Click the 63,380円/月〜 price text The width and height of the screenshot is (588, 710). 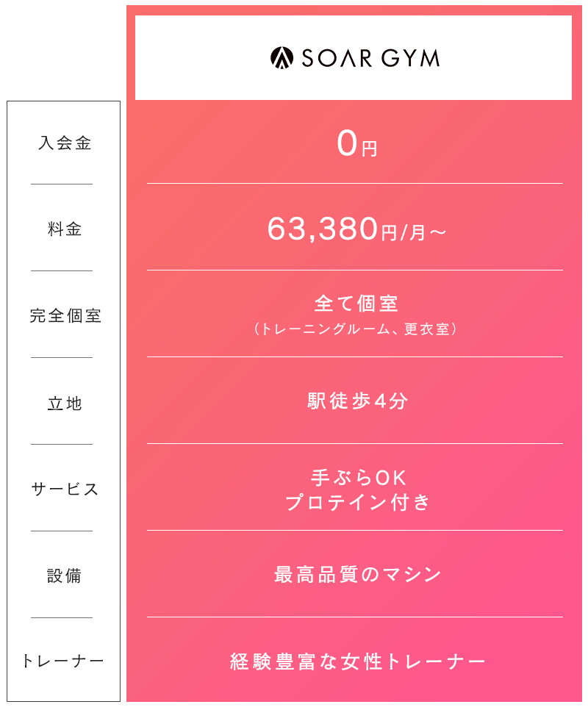tap(356, 229)
